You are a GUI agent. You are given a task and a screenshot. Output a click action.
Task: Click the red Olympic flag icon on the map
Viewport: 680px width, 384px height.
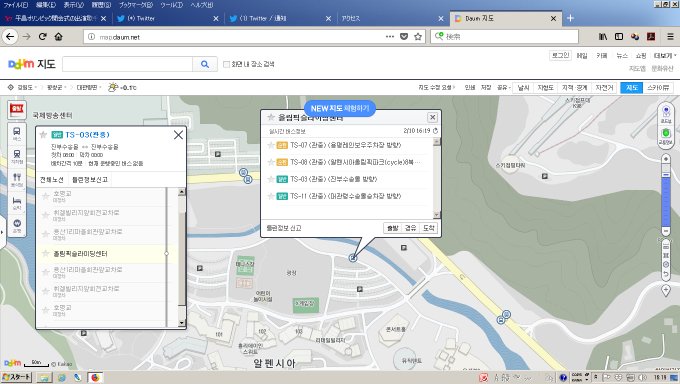click(x=16, y=109)
